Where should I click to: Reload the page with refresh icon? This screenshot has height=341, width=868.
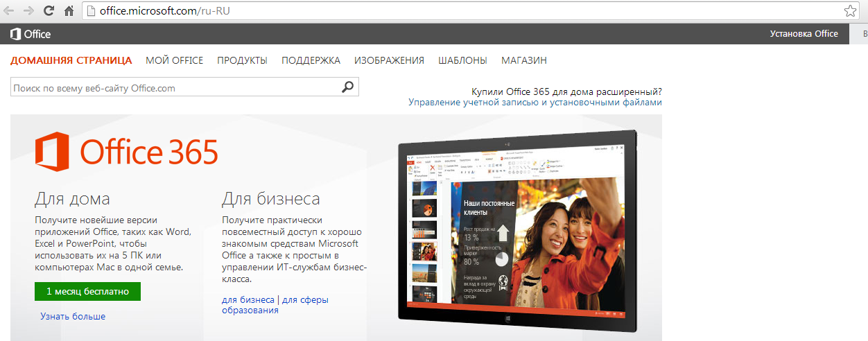[x=49, y=10]
